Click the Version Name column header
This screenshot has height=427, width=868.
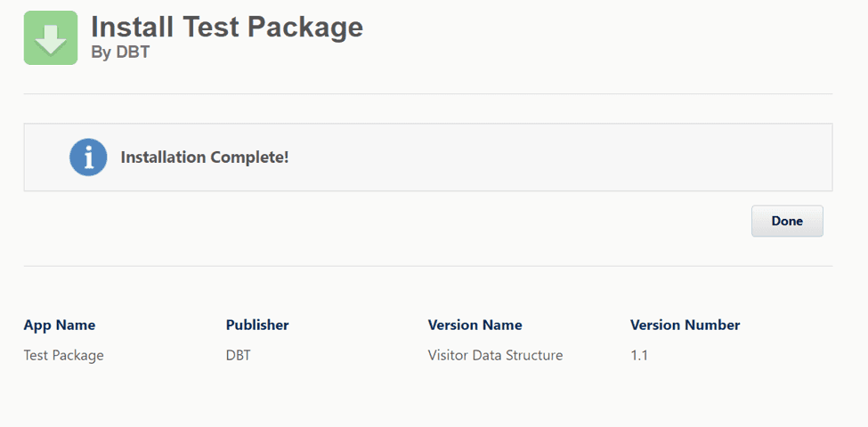coord(475,325)
